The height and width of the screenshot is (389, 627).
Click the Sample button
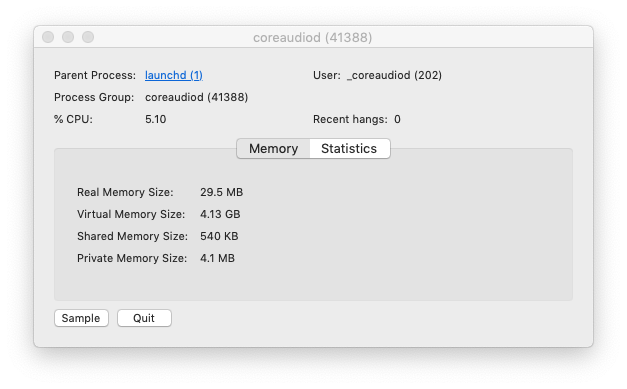point(81,318)
